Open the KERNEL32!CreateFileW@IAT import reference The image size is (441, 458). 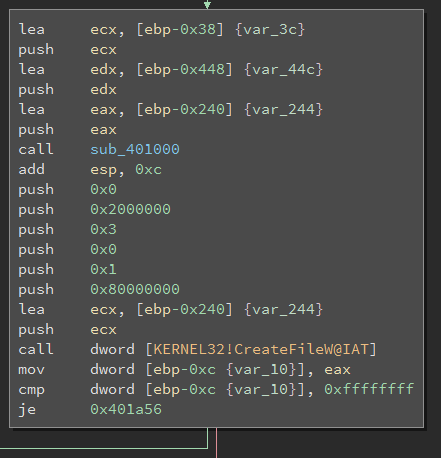(x=261, y=350)
